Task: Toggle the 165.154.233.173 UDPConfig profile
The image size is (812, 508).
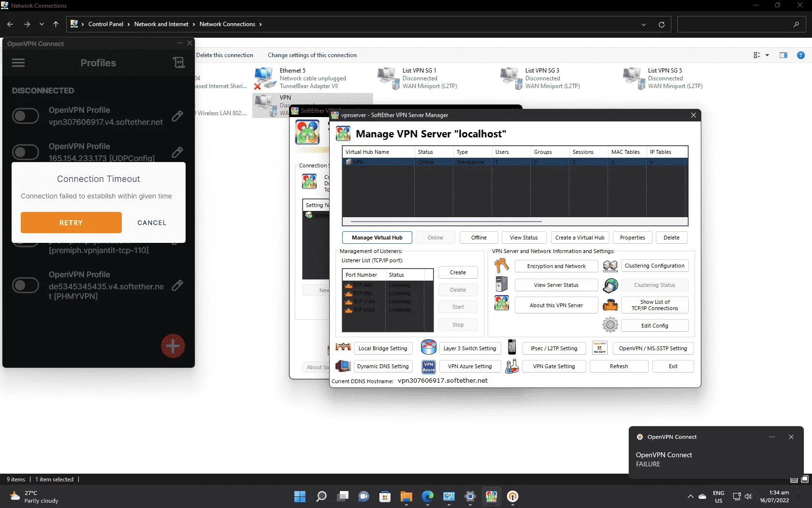Action: tap(26, 152)
